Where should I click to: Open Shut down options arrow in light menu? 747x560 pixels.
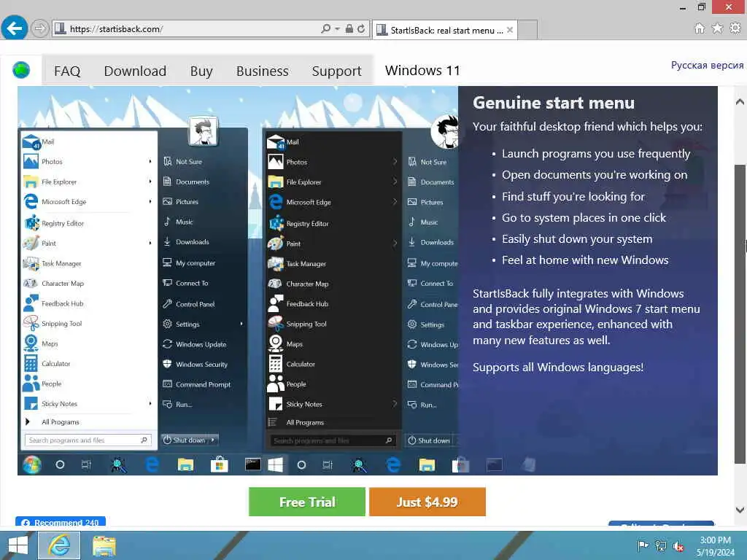[x=213, y=440]
